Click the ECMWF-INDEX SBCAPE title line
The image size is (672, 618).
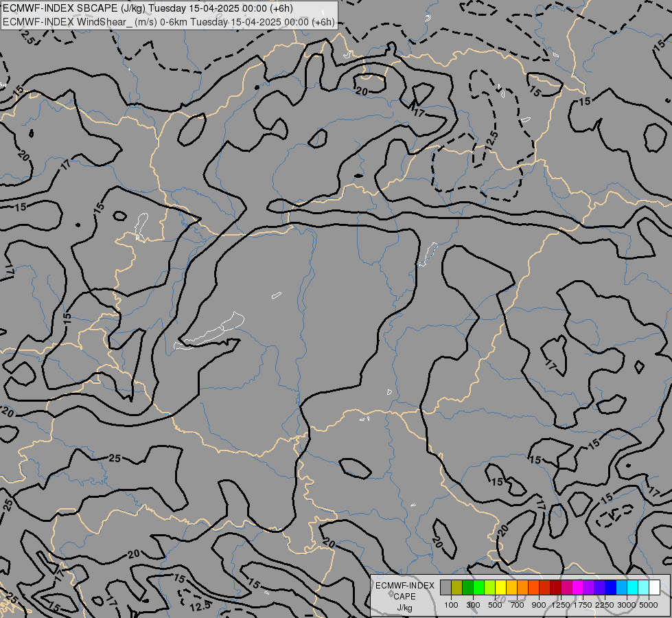(x=148, y=8)
